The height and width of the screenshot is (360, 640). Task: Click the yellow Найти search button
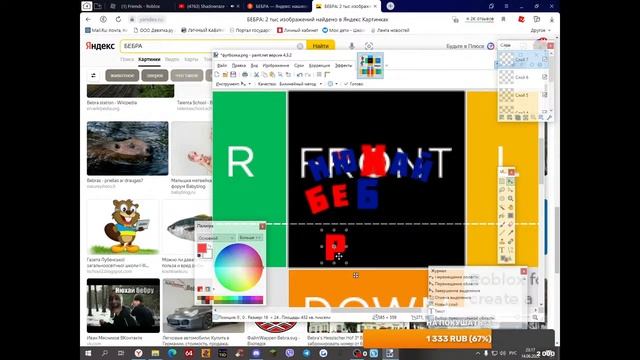tap(320, 46)
